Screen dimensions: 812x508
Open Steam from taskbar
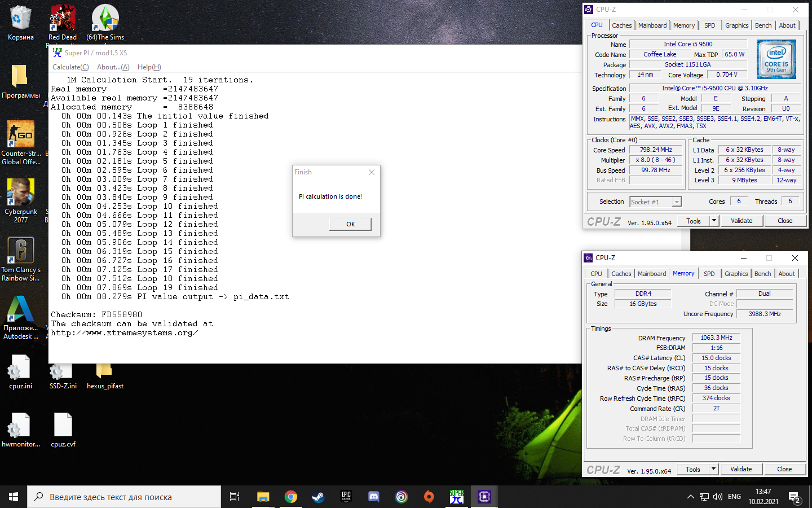(x=319, y=497)
